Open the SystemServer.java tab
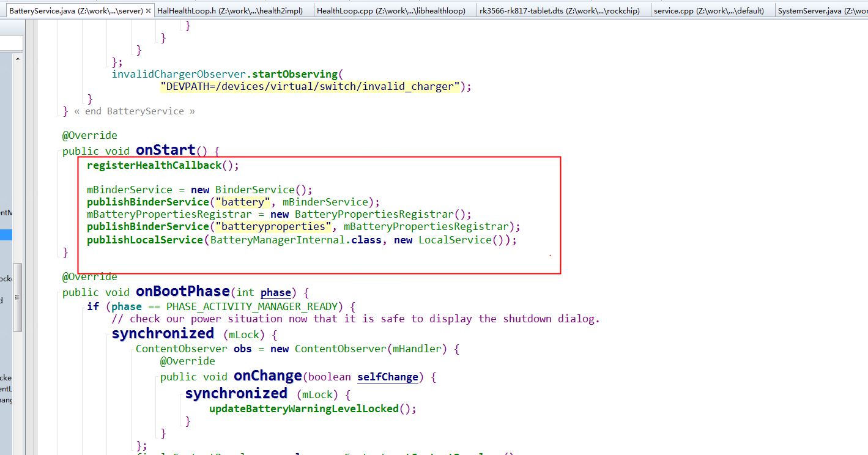This screenshot has height=455, width=868. point(822,11)
